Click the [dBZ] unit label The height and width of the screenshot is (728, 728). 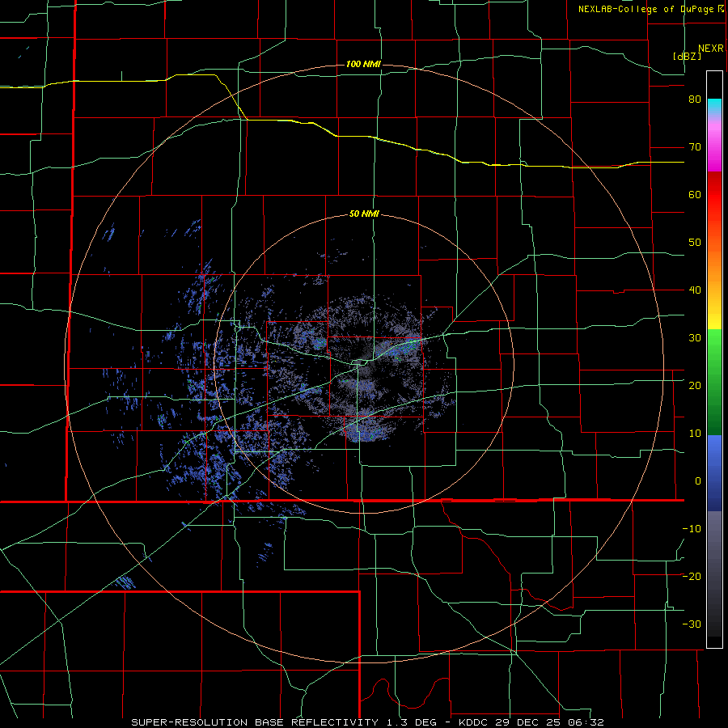(687, 56)
